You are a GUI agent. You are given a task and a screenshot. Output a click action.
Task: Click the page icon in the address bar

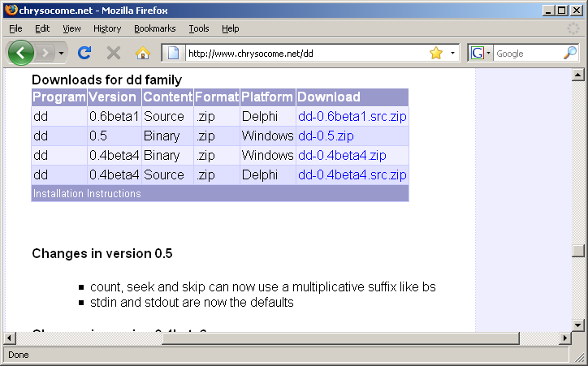[173, 54]
